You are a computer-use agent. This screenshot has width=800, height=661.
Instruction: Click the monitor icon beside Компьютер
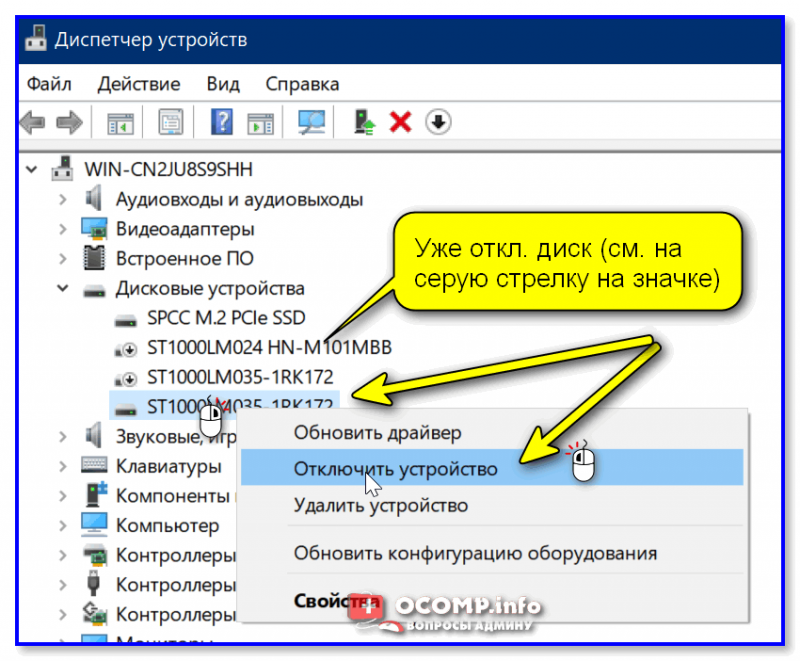click(x=94, y=525)
